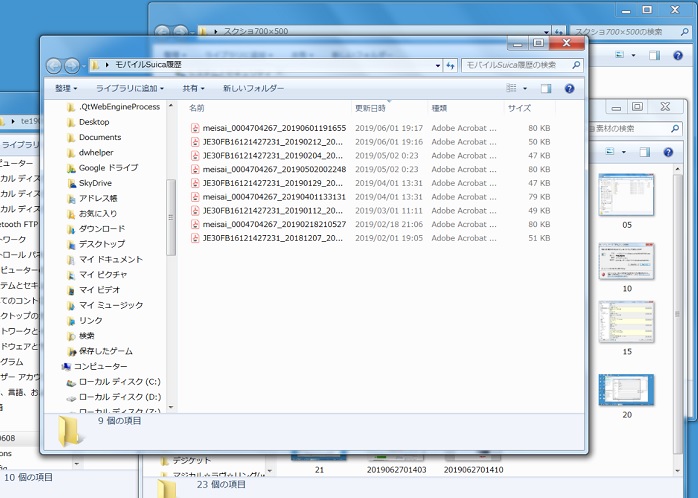Select リンク in navigation tree
The image size is (698, 498).
click(90, 321)
